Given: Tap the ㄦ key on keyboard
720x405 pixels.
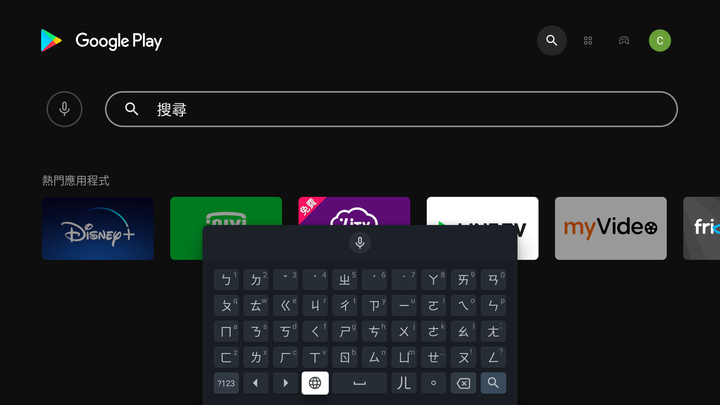Looking at the screenshot, I should point(404,383).
